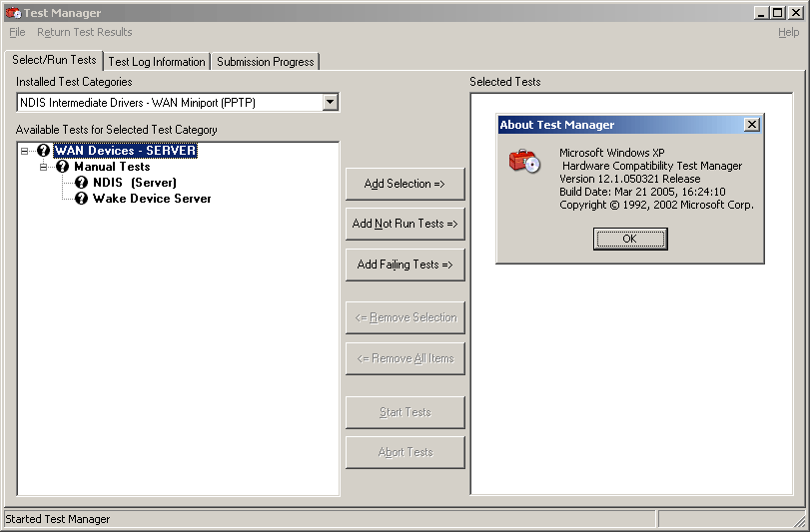Click question mark icon beside WAN Devices - SERVER

[43, 151]
